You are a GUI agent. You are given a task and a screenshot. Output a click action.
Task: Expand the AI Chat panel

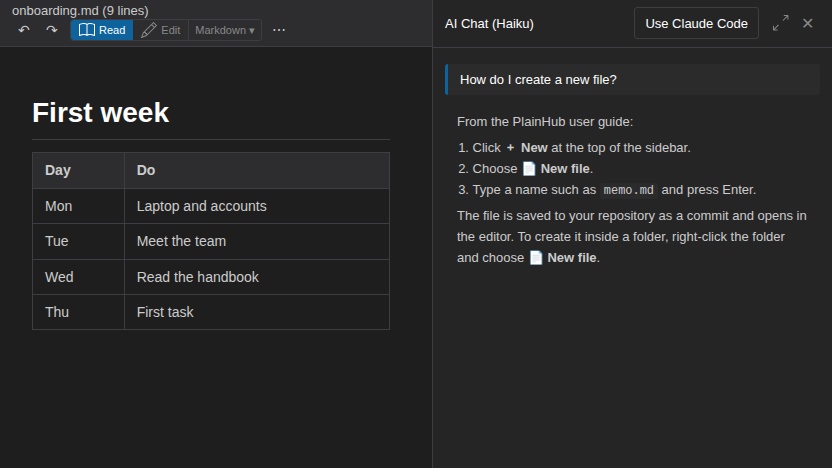click(781, 23)
